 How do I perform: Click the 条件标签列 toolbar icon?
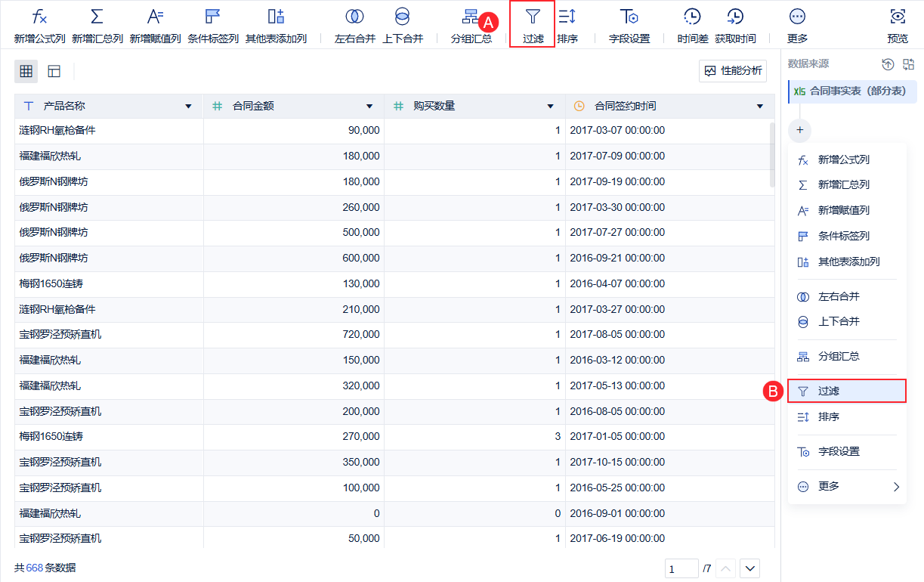(x=213, y=17)
